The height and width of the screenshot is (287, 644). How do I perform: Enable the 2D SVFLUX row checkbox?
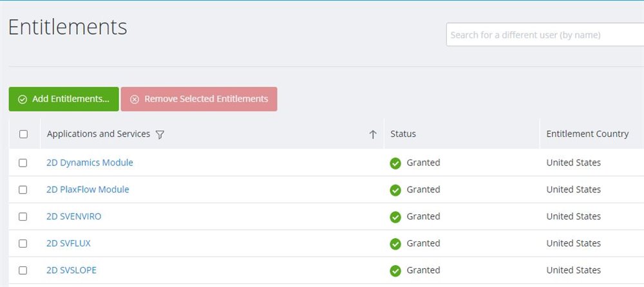tap(23, 244)
